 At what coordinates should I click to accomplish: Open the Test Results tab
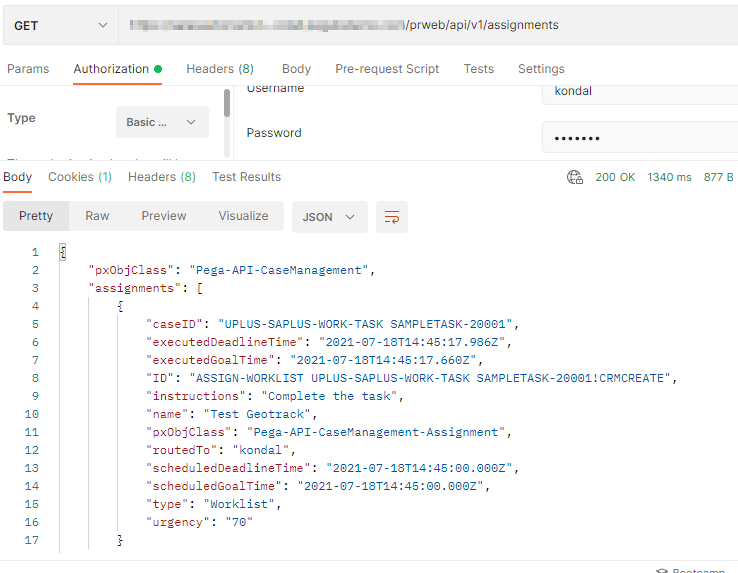tap(246, 177)
